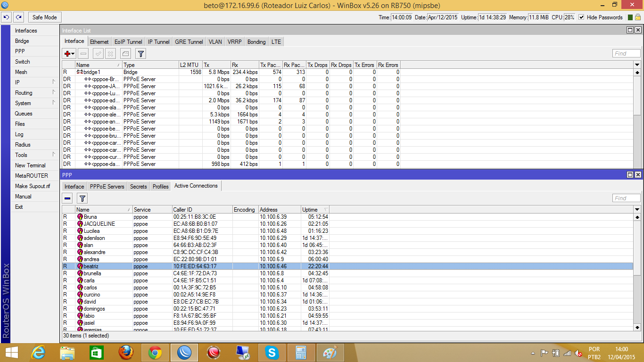The width and height of the screenshot is (644, 362).
Task: Show hidden tray icons arrow
Action: click(533, 353)
